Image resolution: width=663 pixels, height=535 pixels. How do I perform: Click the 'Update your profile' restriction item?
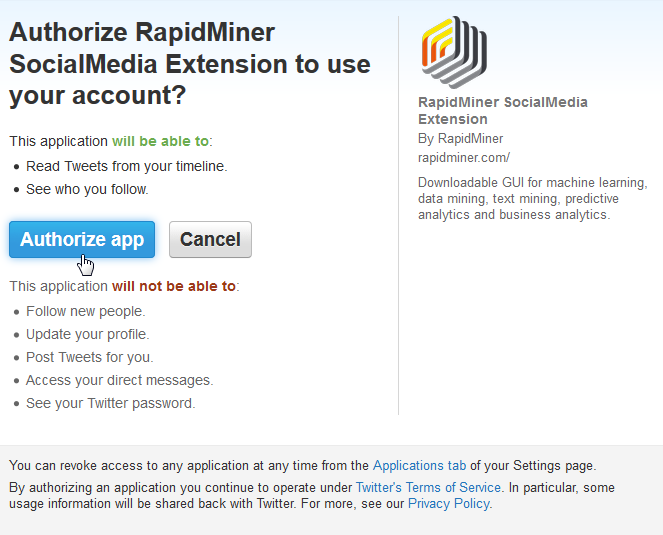tap(88, 334)
